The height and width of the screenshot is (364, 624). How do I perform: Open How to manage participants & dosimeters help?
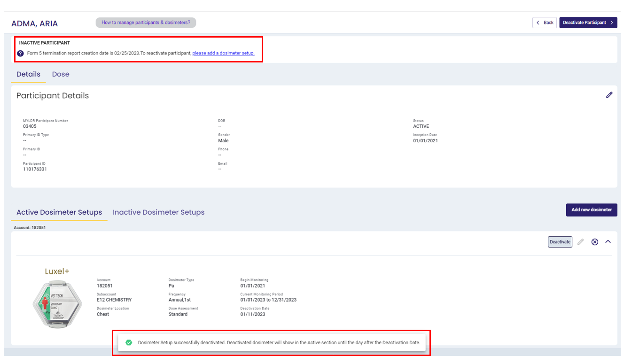146,22
